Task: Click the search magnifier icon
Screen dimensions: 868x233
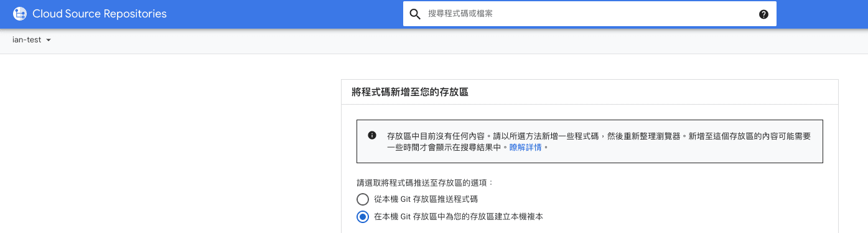Action: click(x=415, y=14)
